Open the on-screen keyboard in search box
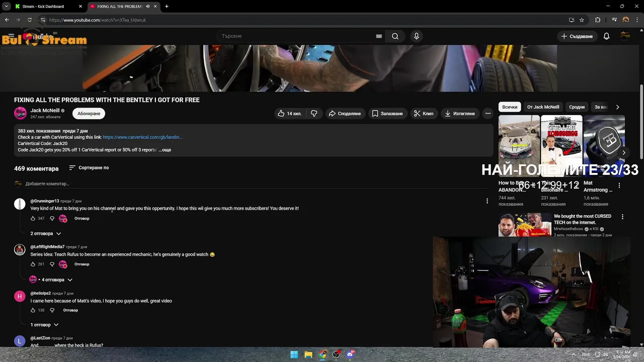The image size is (644, 362). click(379, 36)
